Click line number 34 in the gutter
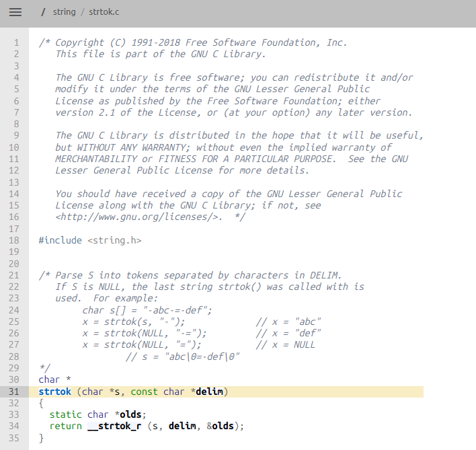 coord(14,426)
